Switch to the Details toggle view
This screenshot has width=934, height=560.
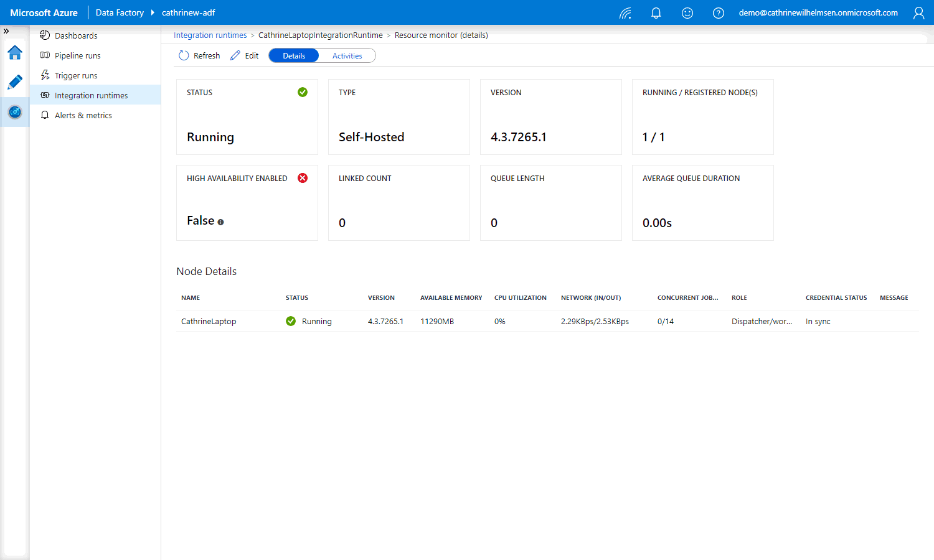pos(294,56)
